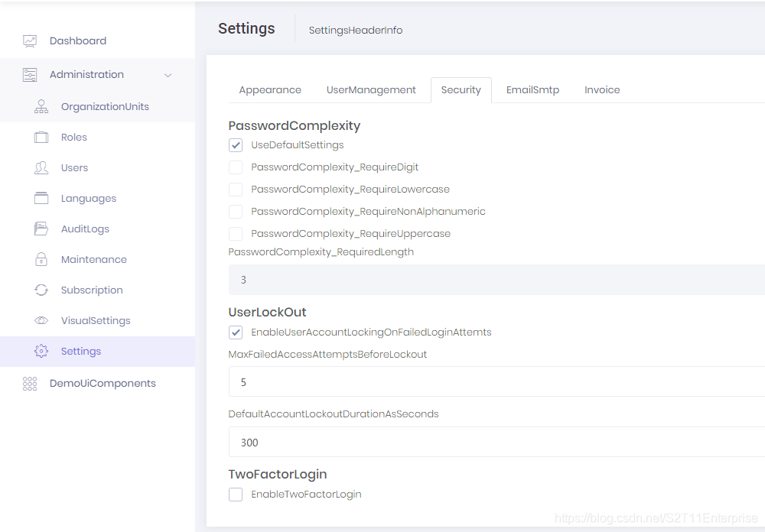
Task: Select the Users icon
Action: point(42,167)
